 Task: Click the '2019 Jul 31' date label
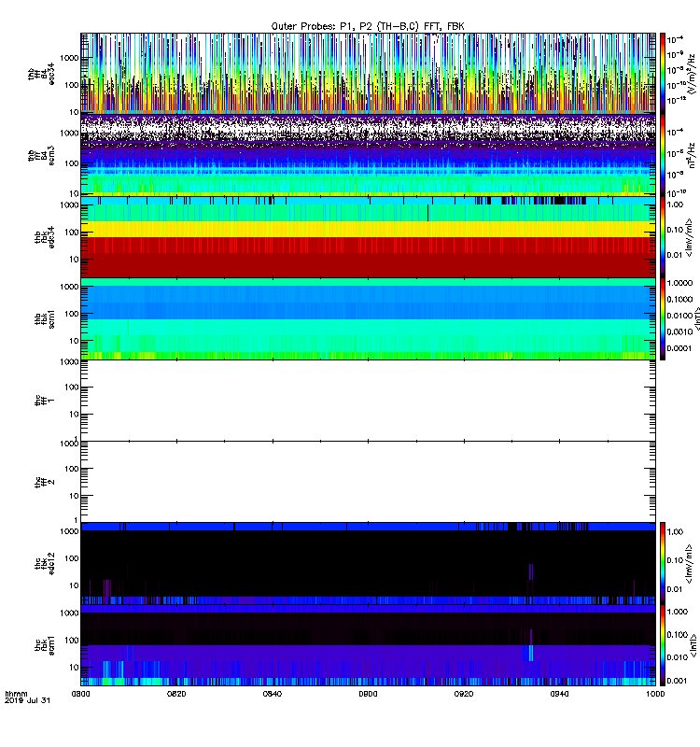tap(27, 700)
